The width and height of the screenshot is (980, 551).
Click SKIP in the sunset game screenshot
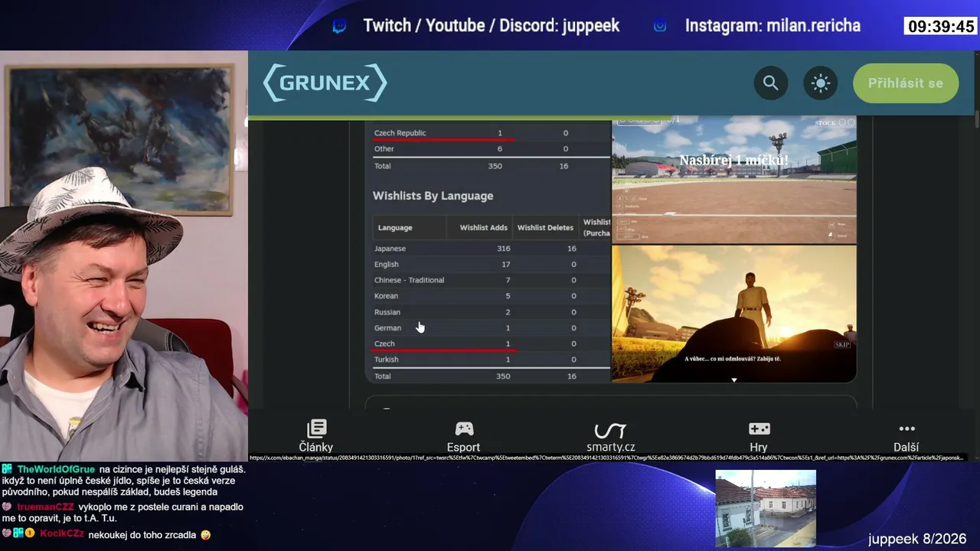841,345
